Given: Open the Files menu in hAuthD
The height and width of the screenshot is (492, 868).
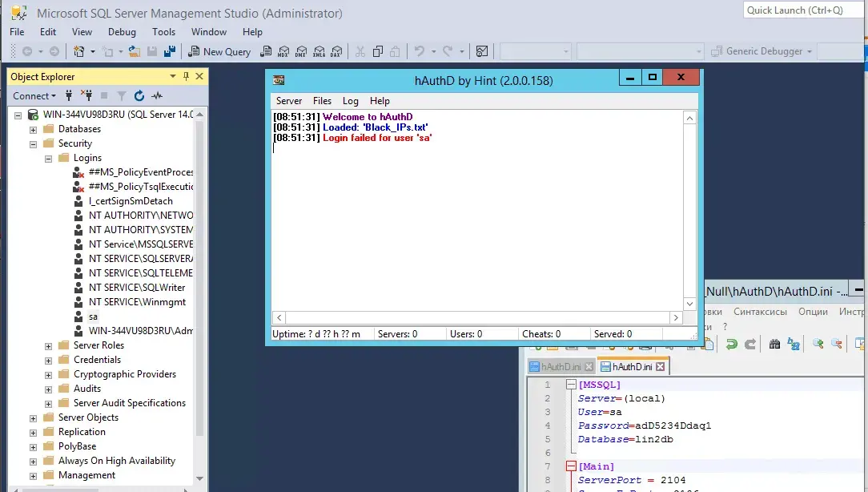Looking at the screenshot, I should pos(322,101).
